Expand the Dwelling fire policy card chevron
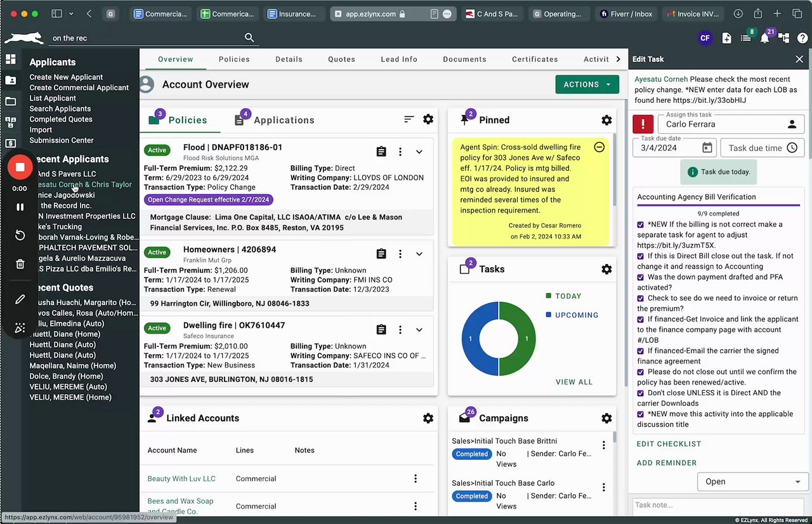The width and height of the screenshot is (812, 524). coord(419,329)
